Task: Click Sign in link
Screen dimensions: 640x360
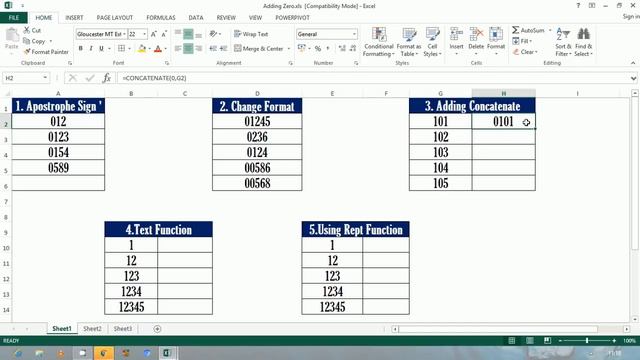Action: coord(631,16)
